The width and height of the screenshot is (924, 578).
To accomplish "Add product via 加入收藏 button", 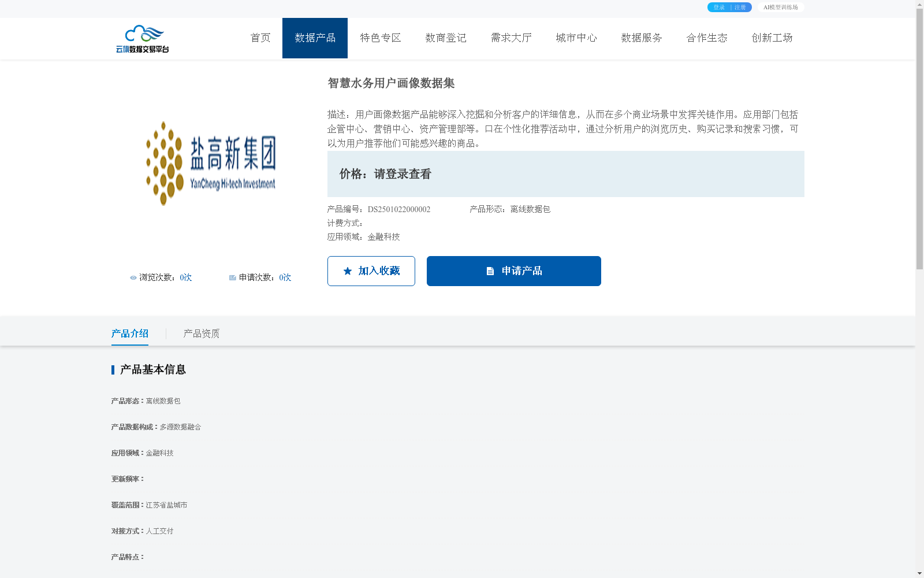I will (371, 271).
